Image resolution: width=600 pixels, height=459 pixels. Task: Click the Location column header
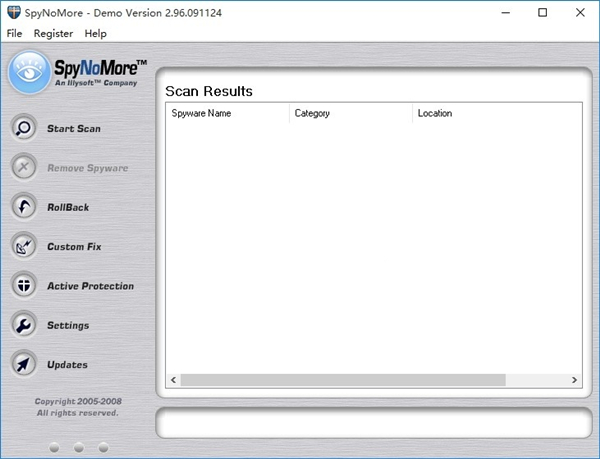pyautogui.click(x=496, y=113)
